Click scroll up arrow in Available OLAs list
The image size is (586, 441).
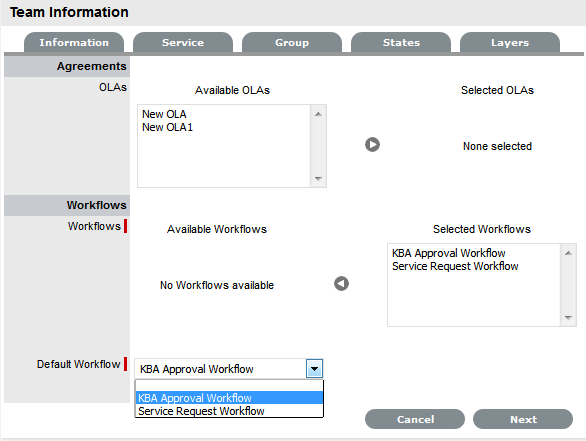pos(318,114)
